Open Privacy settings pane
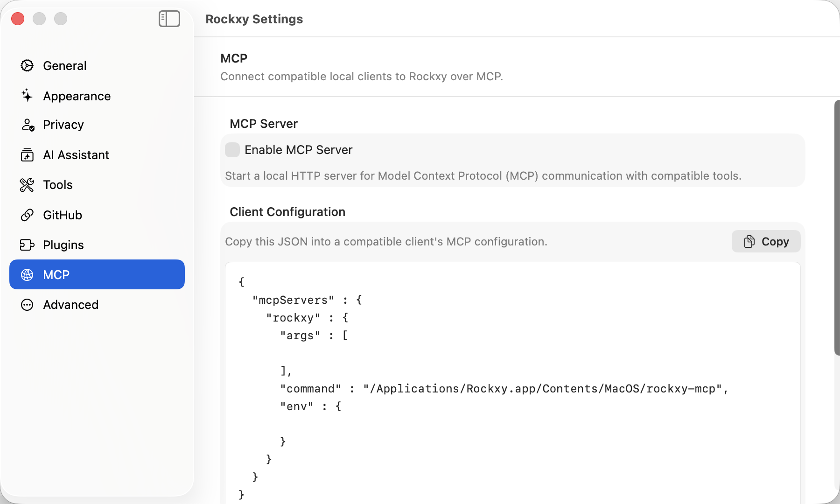 [x=97, y=125]
